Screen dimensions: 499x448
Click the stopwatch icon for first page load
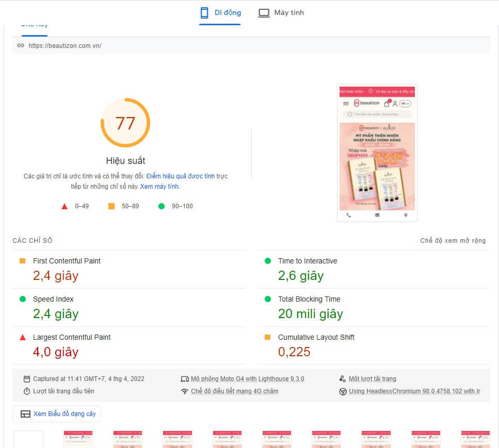point(27,391)
